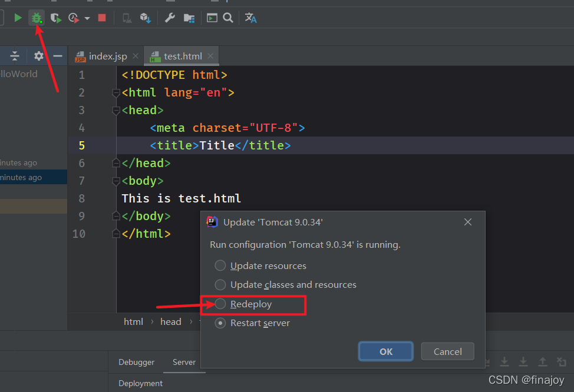This screenshot has width=574, height=392.
Task: Click the meta charset UTF-8 line
Action: pos(227,128)
